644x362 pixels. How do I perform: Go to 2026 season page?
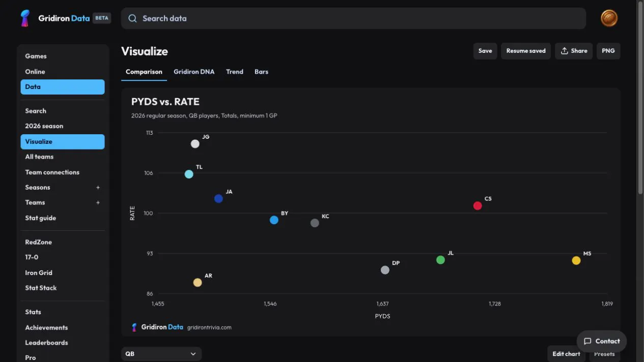(x=63, y=126)
